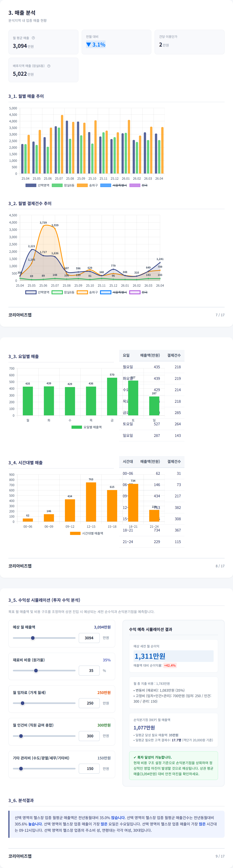Image resolution: width=233 pixels, height=868 pixels.
Task: Click the help icon beside 배후지역 매출 (잠실6동)
Action: tap(49, 66)
